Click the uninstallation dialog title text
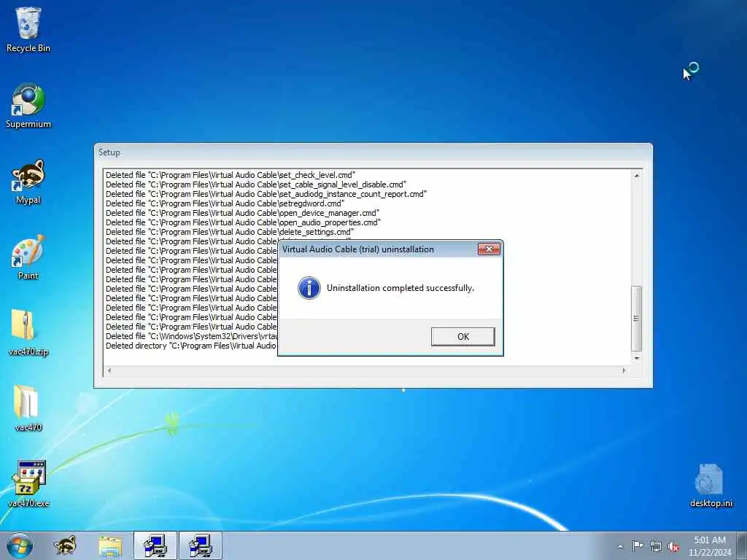Viewport: 747px width, 560px height. point(357,249)
